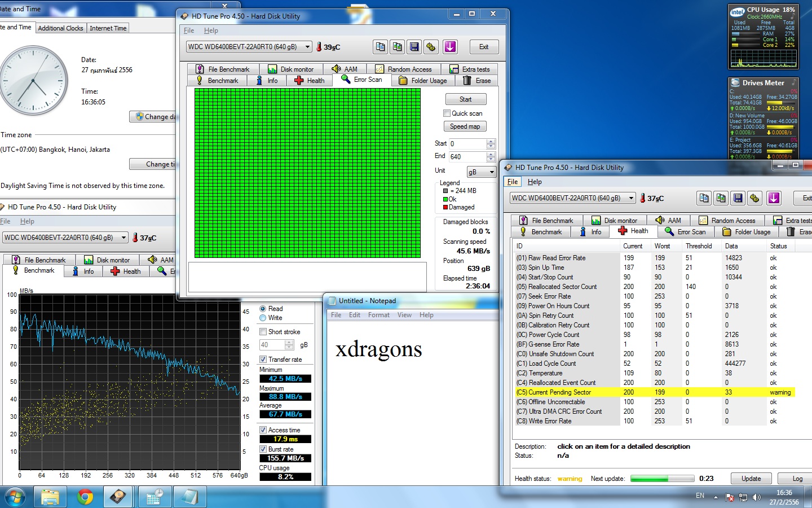The image size is (812, 508).
Task: Click the Start value input field
Action: (x=467, y=144)
